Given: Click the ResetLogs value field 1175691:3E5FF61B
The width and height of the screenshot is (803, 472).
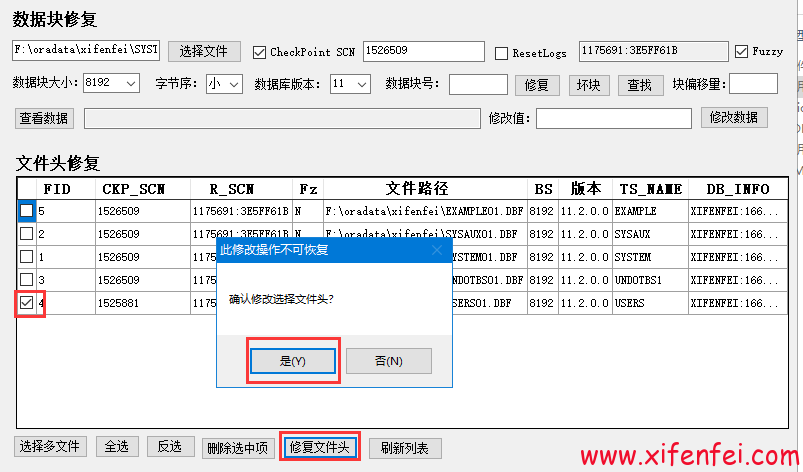Looking at the screenshot, I should (653, 51).
